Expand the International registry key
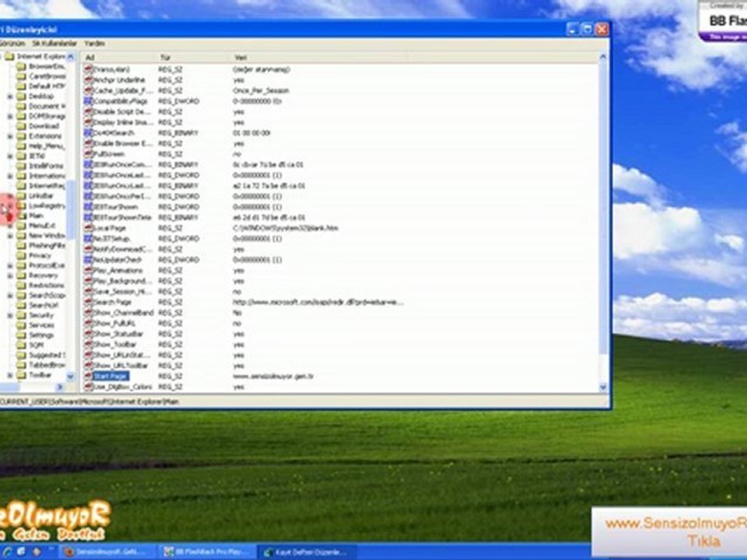747x560 pixels. point(10,177)
